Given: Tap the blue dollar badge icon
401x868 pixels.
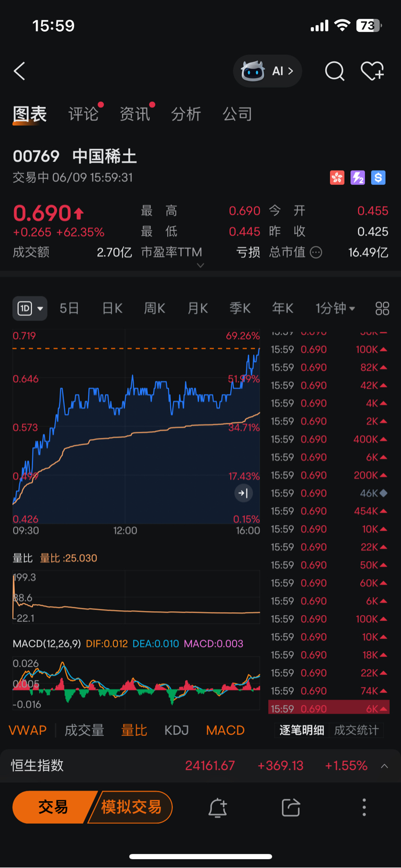Looking at the screenshot, I should click(x=378, y=178).
